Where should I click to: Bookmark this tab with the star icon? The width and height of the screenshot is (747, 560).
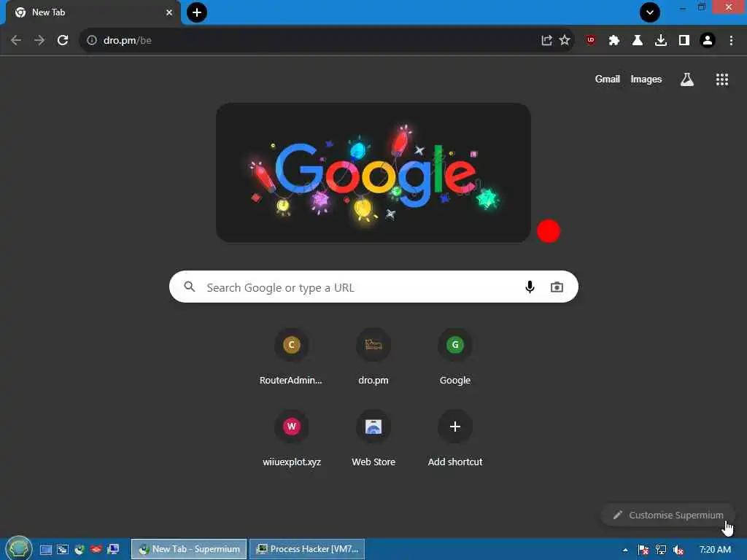click(x=565, y=41)
